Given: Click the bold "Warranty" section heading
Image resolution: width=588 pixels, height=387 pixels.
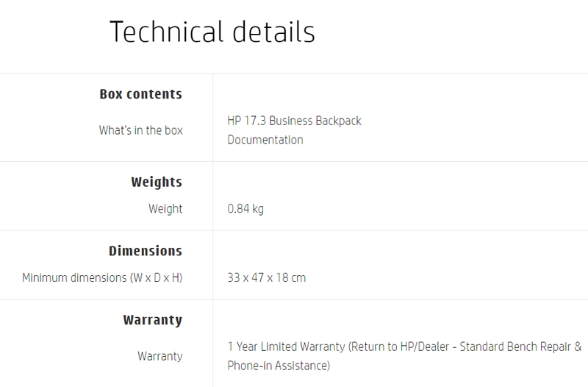Looking at the screenshot, I should coord(152,320).
